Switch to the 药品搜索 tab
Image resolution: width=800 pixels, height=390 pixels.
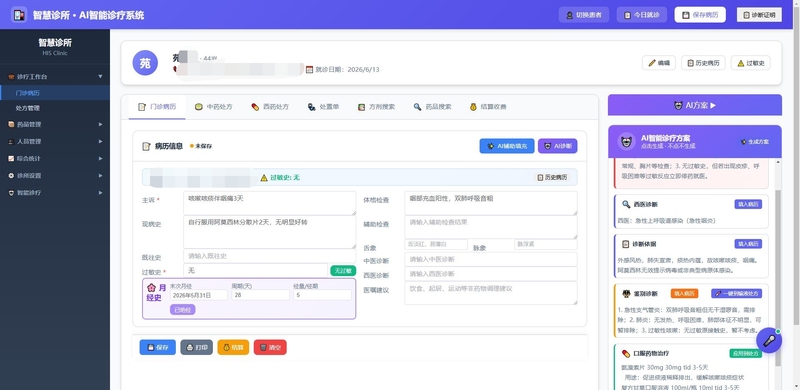pyautogui.click(x=432, y=107)
